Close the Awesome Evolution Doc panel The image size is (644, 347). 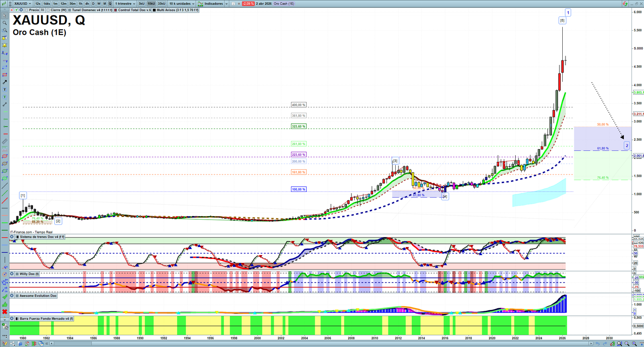(12, 296)
